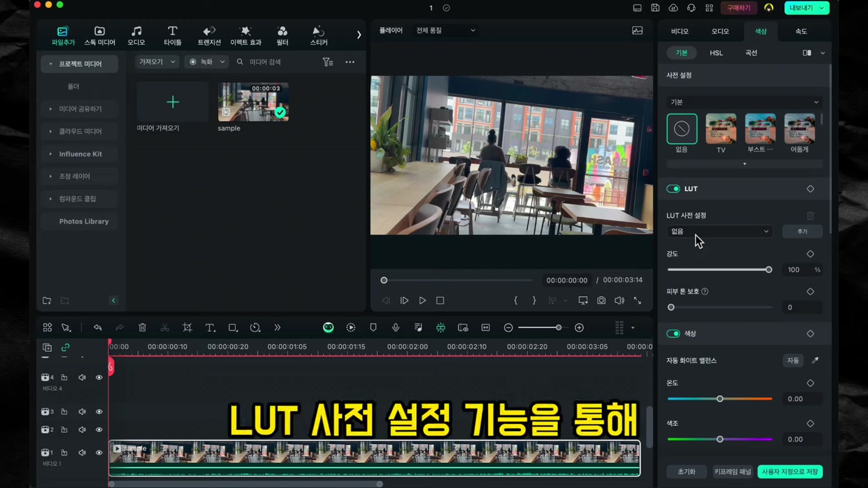
Task: Show more toolbar categories with right chevron
Action: pos(358,35)
